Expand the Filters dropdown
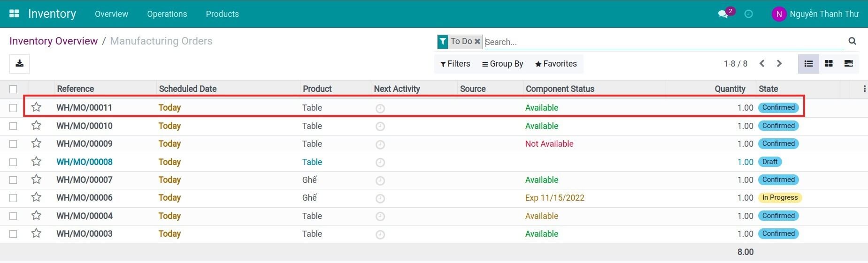 pos(455,64)
